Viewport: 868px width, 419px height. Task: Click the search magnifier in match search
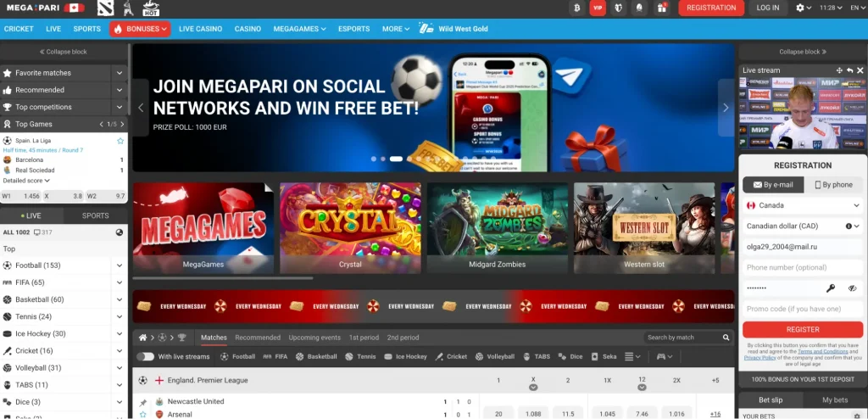pyautogui.click(x=726, y=338)
